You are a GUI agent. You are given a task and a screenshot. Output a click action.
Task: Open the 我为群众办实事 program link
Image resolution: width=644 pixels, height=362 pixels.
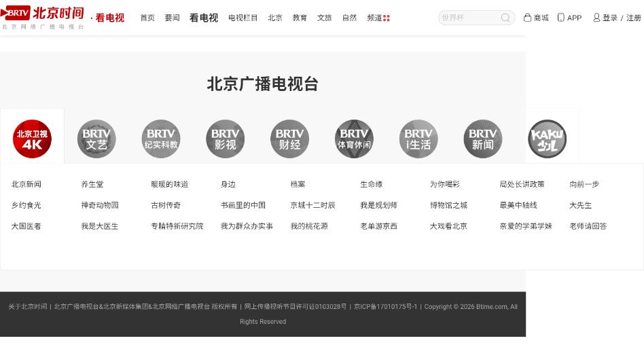pyautogui.click(x=247, y=226)
